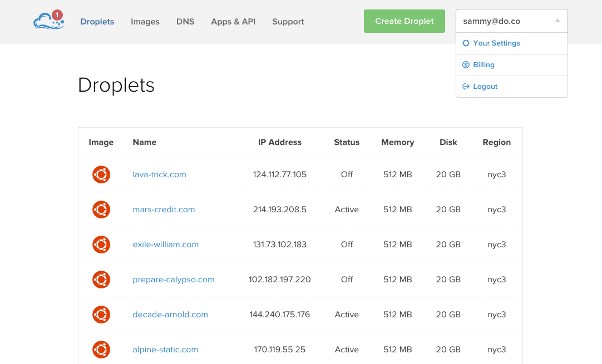This screenshot has height=364, width=602.
Task: Click 20 GB disk in alpine-static.com row
Action: (448, 350)
